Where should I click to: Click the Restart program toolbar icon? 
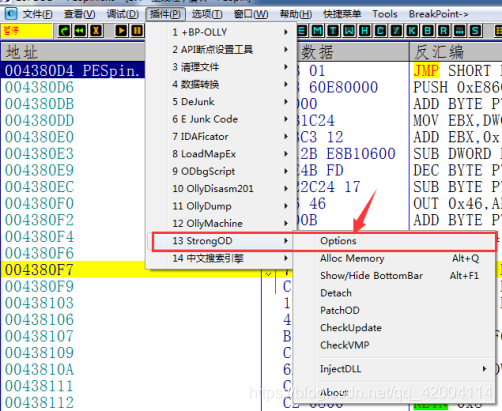(64, 31)
